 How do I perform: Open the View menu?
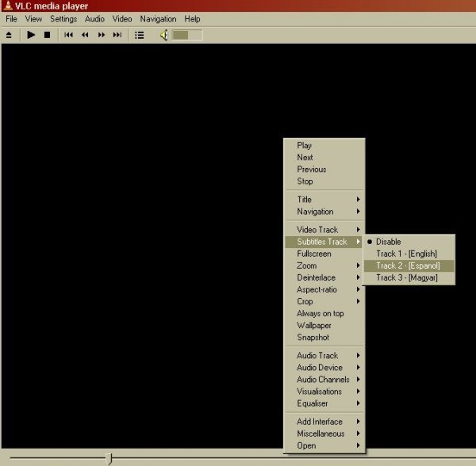click(33, 19)
